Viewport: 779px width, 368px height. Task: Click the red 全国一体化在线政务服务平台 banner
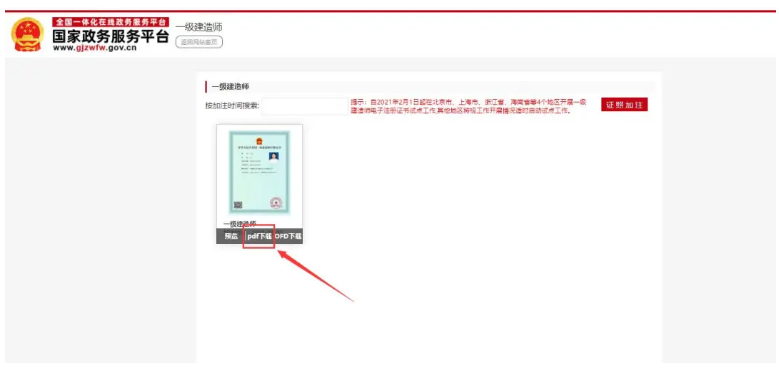pyautogui.click(x=110, y=22)
